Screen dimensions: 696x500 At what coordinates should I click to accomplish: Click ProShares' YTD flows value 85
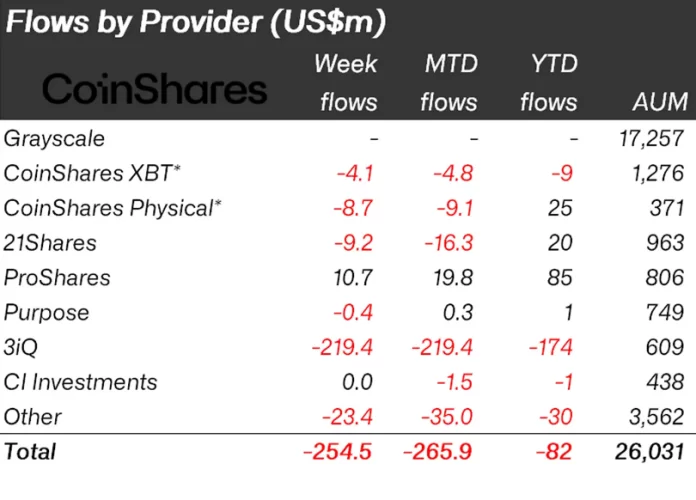pos(562,277)
